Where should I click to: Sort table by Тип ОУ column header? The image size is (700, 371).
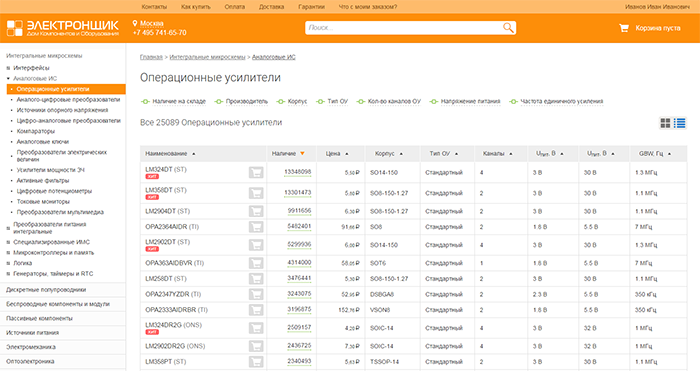[x=444, y=154]
